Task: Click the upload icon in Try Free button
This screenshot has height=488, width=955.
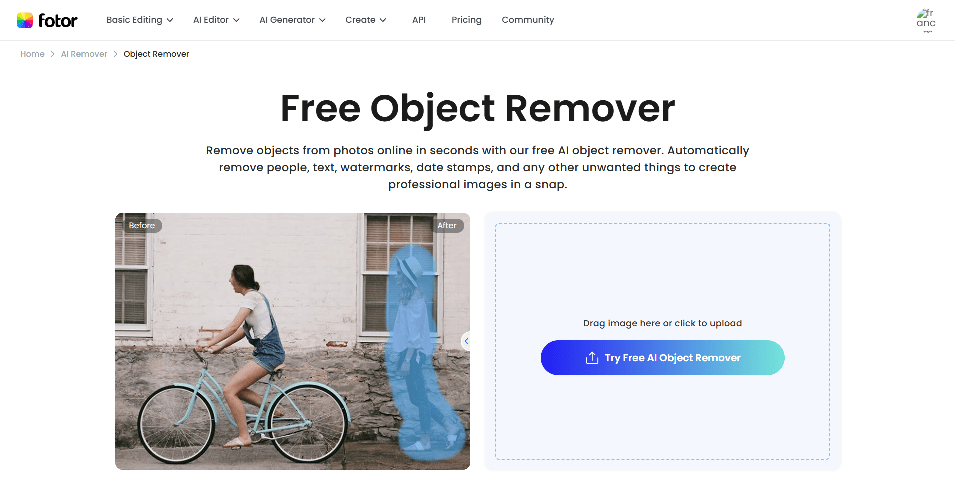Action: (591, 358)
